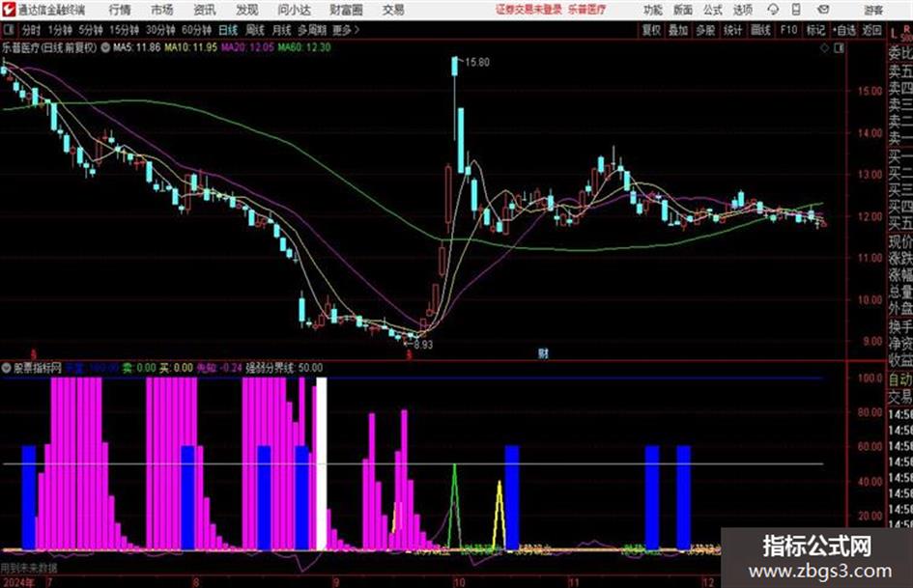Image resolution: width=913 pixels, height=588 pixels.
Task: Switch to the 15分钟 period tab
Action: tap(124, 30)
